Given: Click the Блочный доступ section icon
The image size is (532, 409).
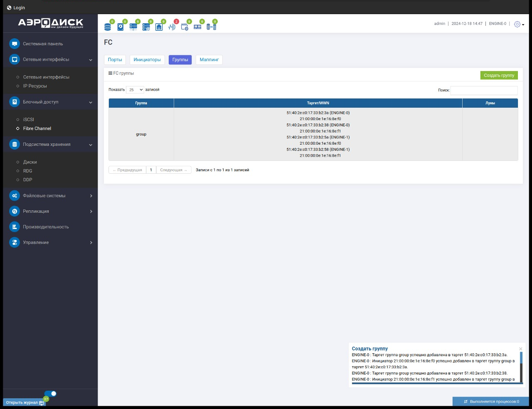Looking at the screenshot, I should tap(15, 102).
